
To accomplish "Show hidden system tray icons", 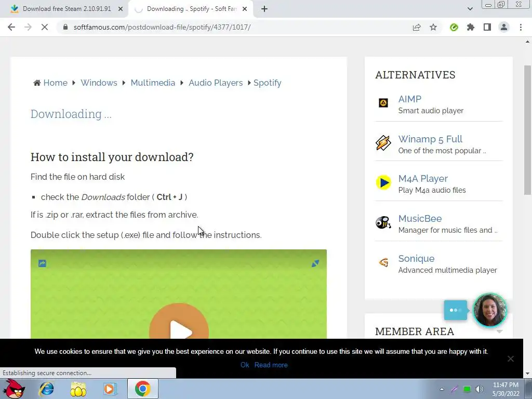I will point(442,389).
